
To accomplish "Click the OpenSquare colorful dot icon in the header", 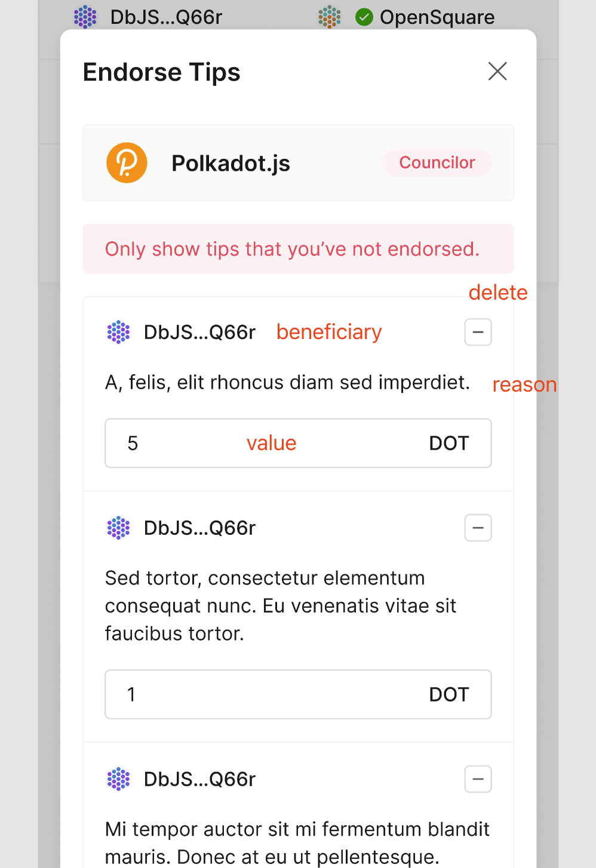I will (329, 17).
